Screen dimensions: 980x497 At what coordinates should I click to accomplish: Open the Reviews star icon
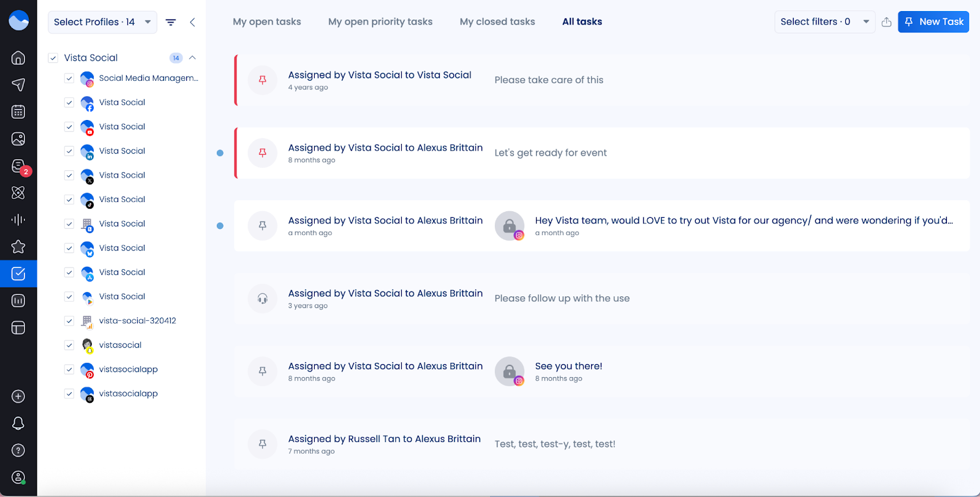[18, 247]
